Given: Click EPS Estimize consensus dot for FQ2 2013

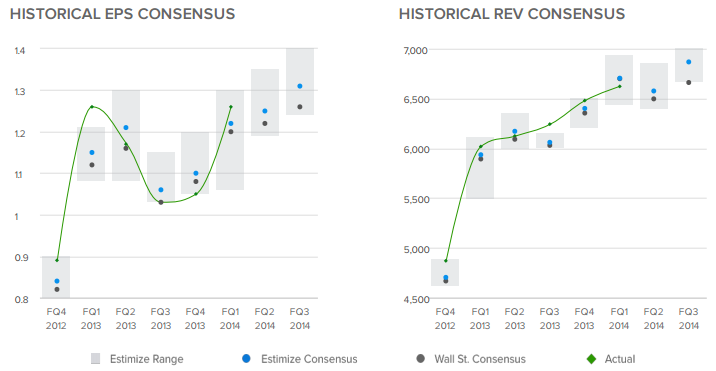Looking at the screenshot, I should [126, 127].
